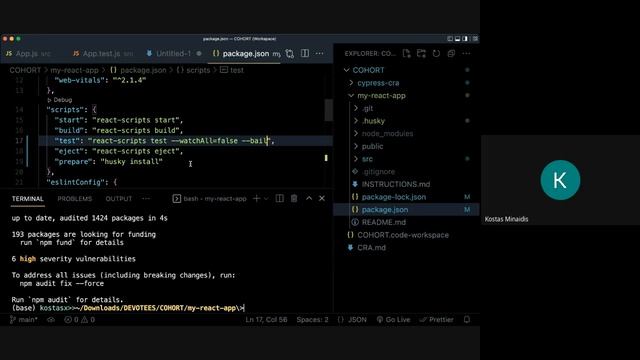Kill terminal with trash icon
The width and height of the screenshot is (640, 360).
294,198
